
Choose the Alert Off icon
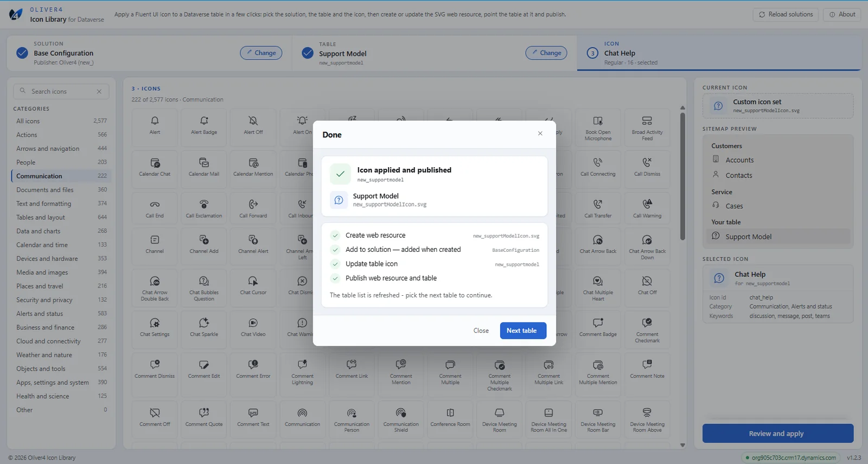click(x=253, y=128)
